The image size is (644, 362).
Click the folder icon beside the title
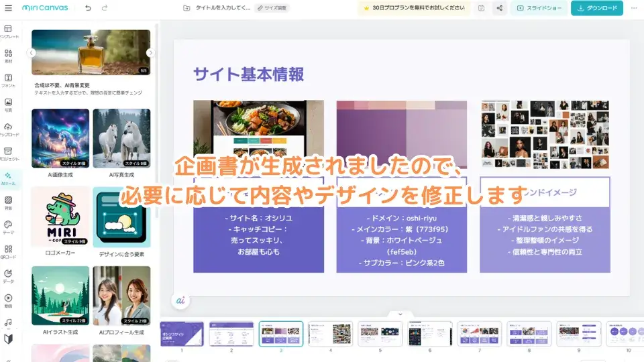(186, 8)
